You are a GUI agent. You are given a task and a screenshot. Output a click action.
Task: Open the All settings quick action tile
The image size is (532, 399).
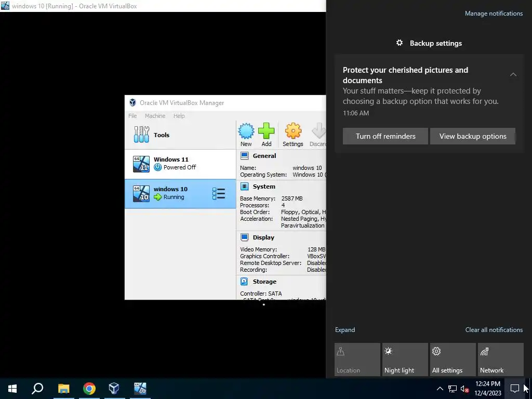(x=453, y=360)
